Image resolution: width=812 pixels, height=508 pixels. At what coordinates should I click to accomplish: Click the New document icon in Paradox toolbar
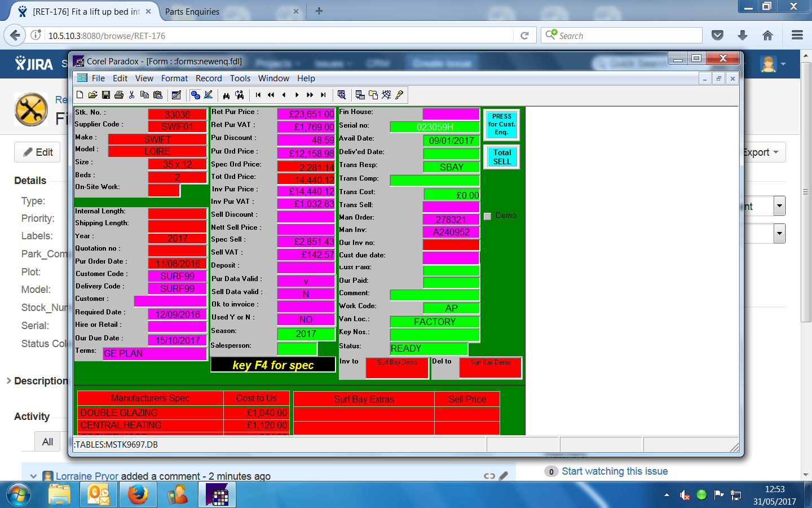click(80, 95)
